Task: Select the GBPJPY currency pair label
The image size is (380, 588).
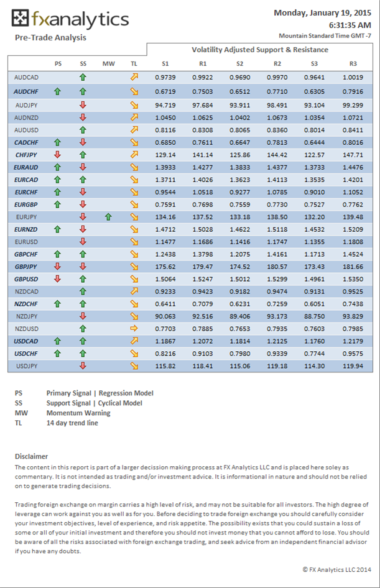Action: pos(26,266)
